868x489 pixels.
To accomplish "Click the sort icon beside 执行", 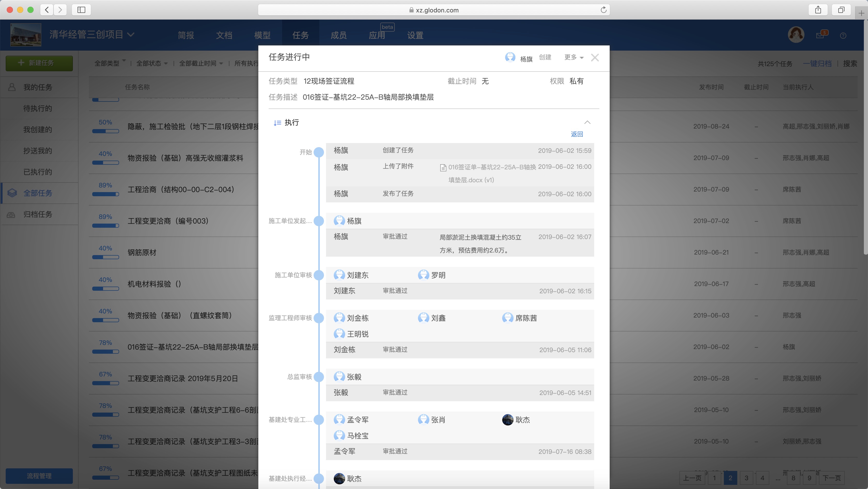I will point(277,123).
